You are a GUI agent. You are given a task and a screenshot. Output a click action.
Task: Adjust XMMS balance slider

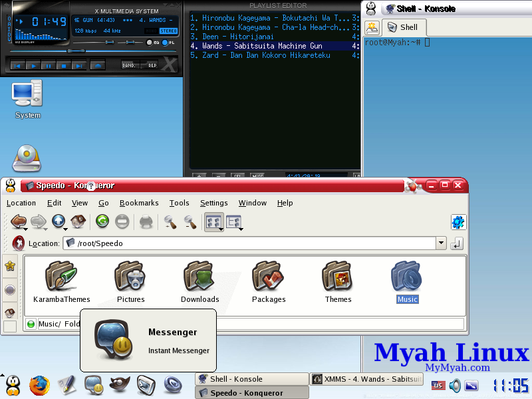(x=130, y=43)
